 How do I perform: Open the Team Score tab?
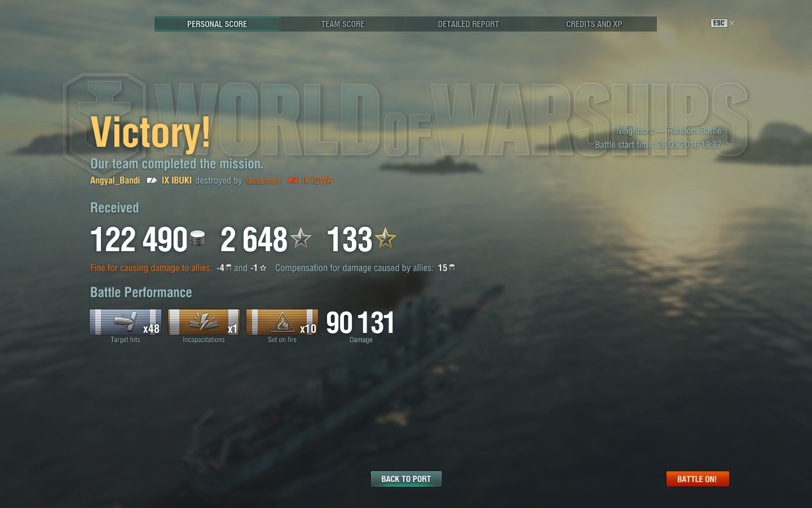pyautogui.click(x=343, y=24)
